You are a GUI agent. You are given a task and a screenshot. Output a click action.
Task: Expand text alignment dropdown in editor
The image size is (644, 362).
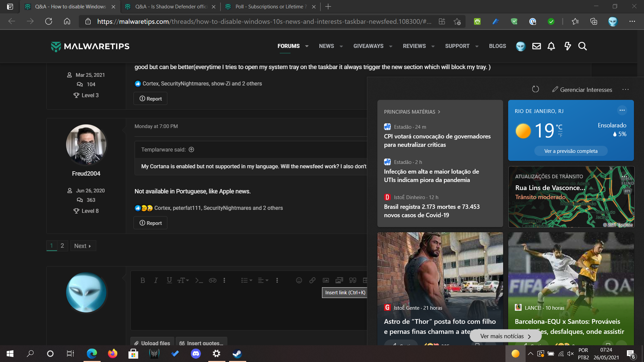pos(263,281)
